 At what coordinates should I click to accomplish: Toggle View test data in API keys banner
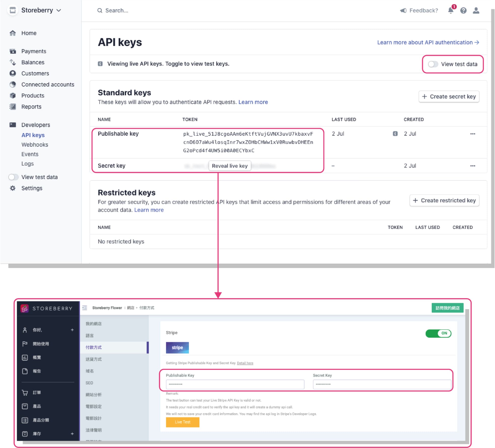pos(433,64)
